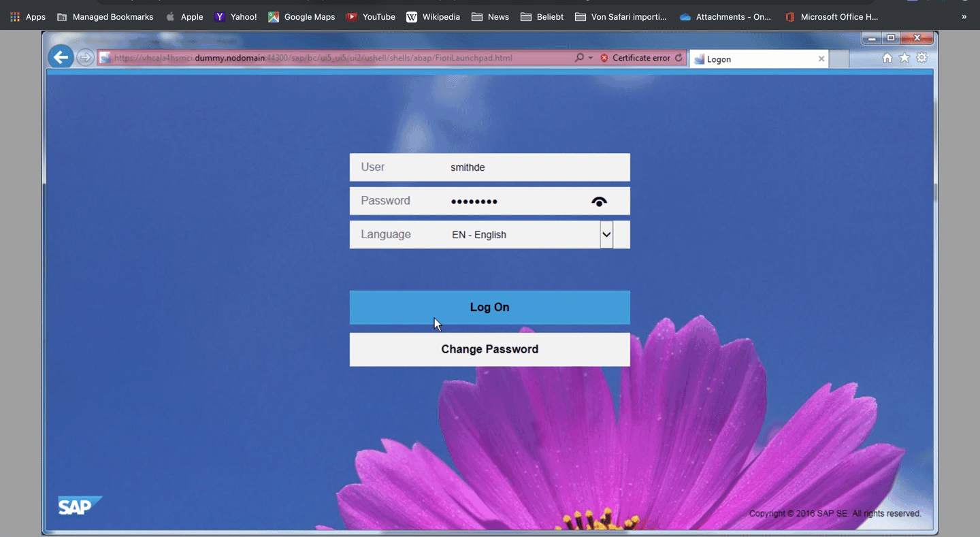
Task: Click the browser back arrow button
Action: coord(61,58)
